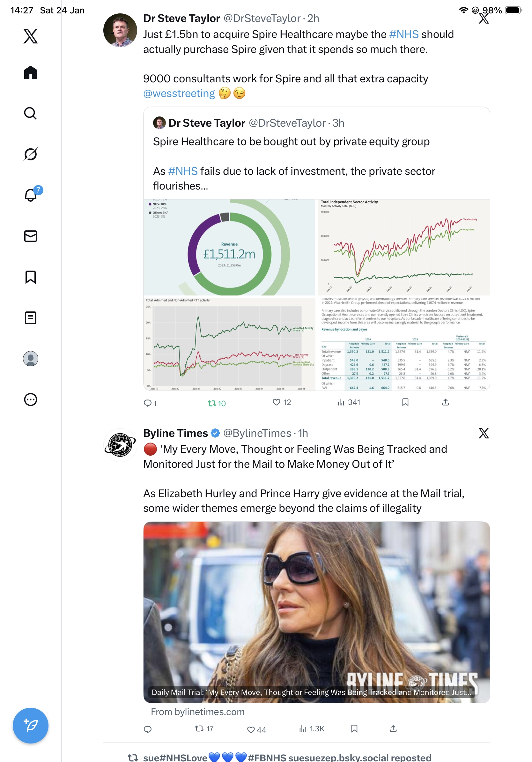Open Notifications bell with 7 badge
This screenshot has width=532, height=762.
(x=31, y=195)
